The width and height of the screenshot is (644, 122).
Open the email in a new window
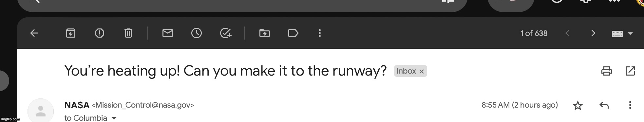pos(630,71)
